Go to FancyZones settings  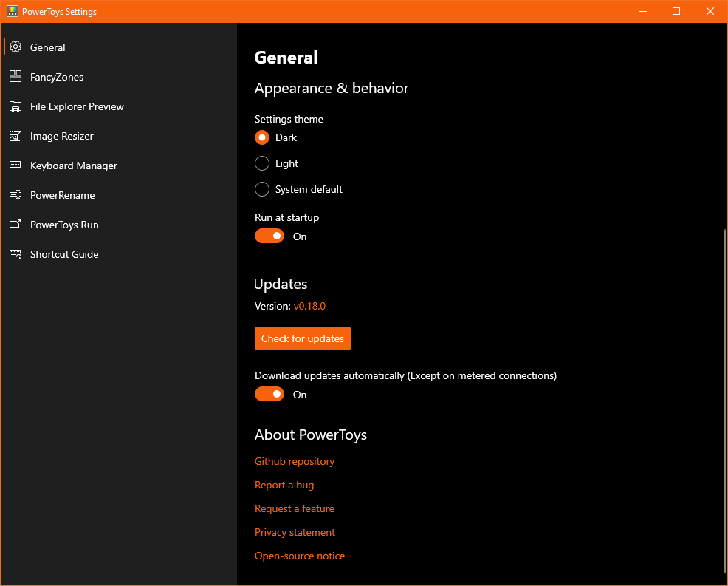click(x=118, y=77)
